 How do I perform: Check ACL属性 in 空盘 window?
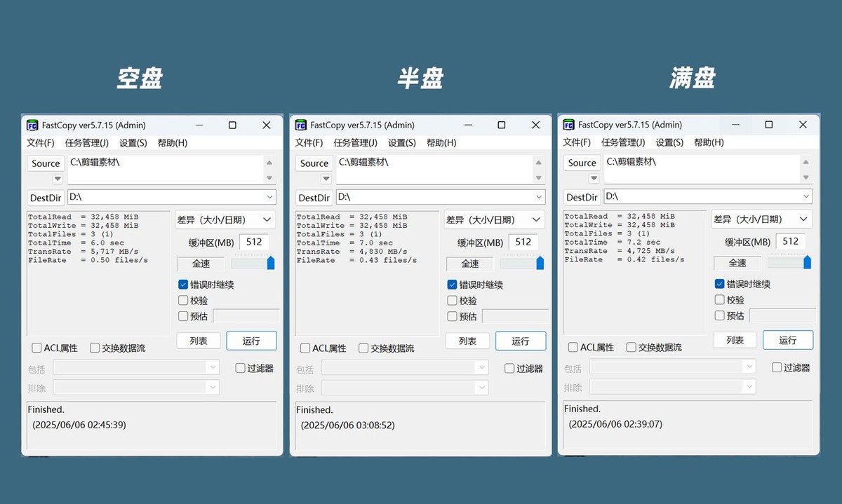click(36, 348)
